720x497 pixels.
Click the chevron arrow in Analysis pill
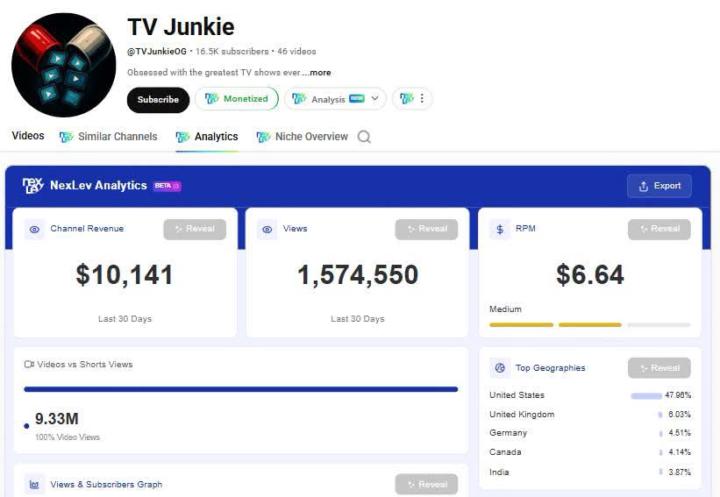click(375, 98)
